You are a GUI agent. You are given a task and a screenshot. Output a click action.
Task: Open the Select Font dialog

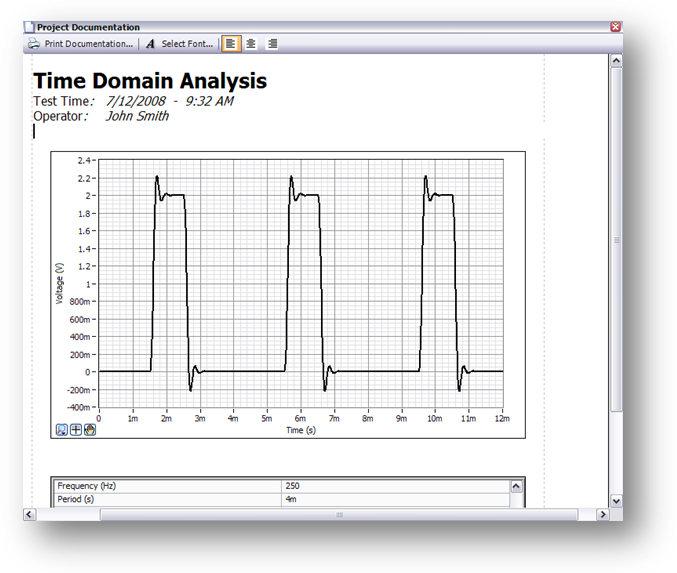pyautogui.click(x=186, y=44)
